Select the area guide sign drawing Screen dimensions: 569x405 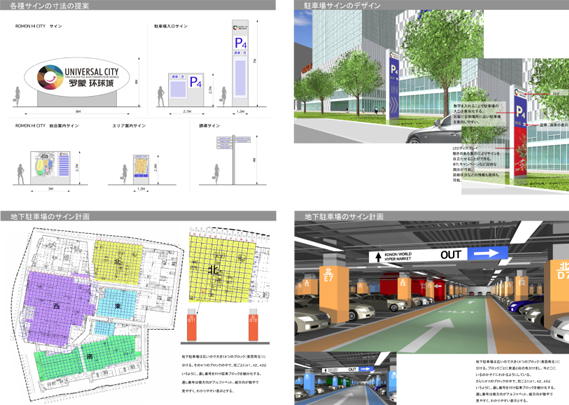pyautogui.click(x=141, y=169)
